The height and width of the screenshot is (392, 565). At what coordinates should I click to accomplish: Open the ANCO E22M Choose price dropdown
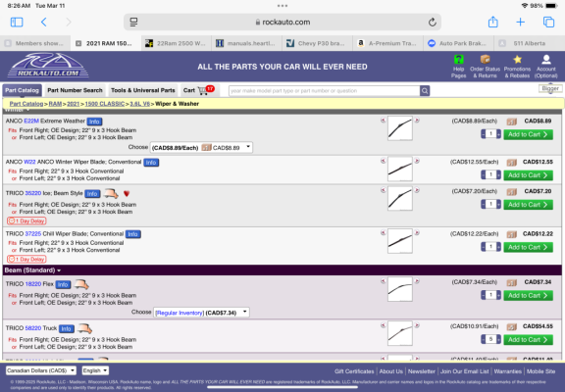(201, 148)
